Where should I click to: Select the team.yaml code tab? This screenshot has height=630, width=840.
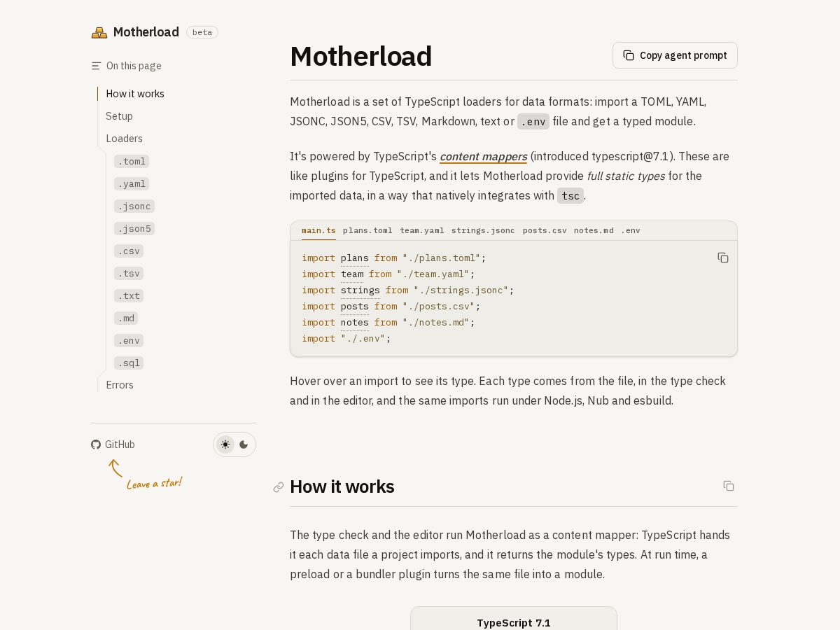pyautogui.click(x=422, y=230)
